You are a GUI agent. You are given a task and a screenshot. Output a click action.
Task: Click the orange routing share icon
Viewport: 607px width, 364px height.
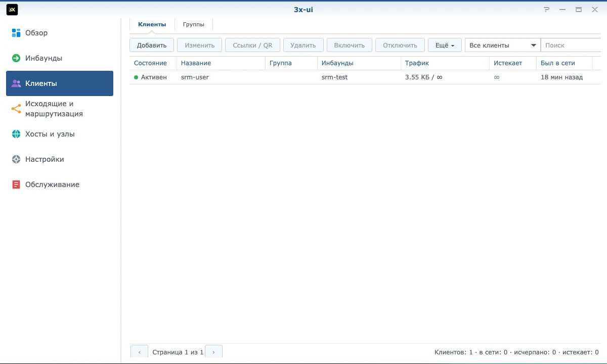pos(16,109)
